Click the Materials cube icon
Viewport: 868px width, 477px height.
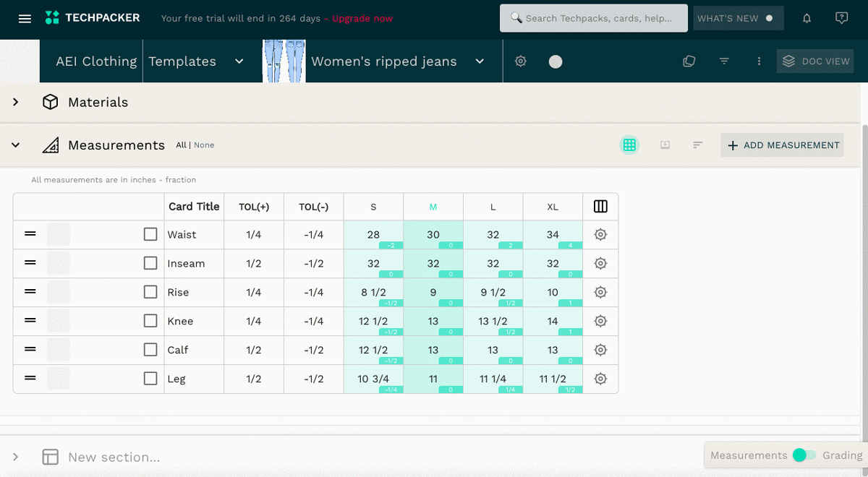coord(50,102)
